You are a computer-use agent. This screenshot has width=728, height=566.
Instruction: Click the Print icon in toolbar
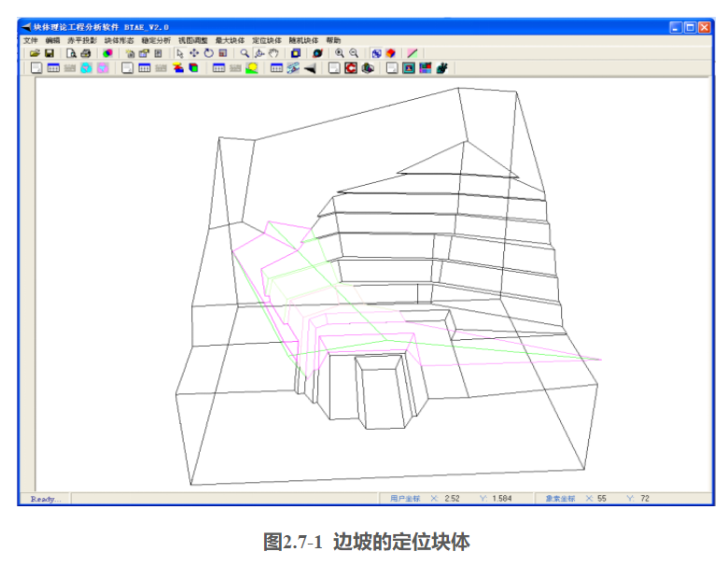[x=85, y=54]
